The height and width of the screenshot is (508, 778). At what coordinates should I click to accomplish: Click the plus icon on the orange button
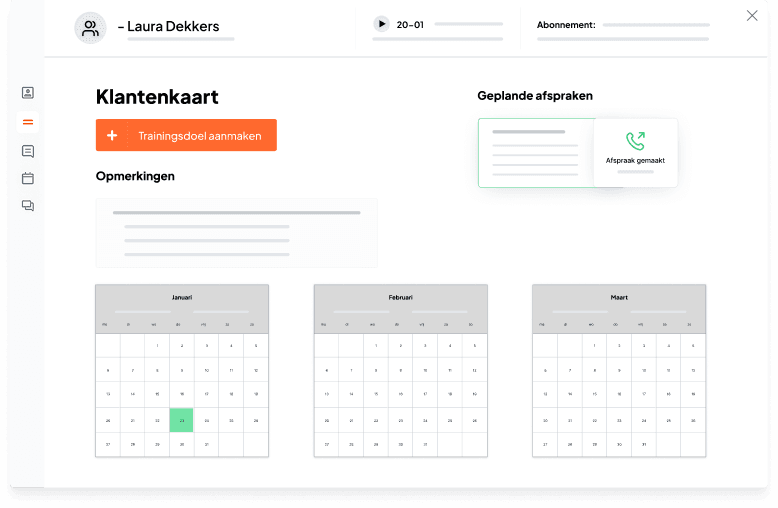(112, 136)
